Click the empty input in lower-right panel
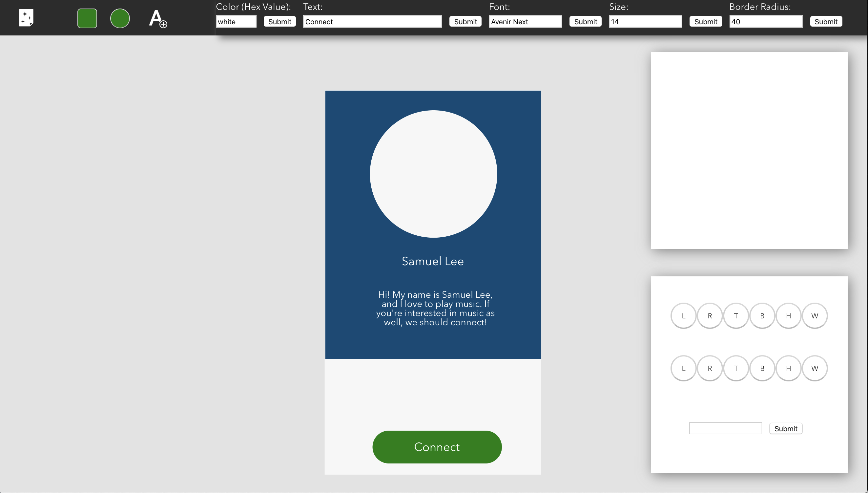Screen dimensions: 868x493 coord(725,428)
